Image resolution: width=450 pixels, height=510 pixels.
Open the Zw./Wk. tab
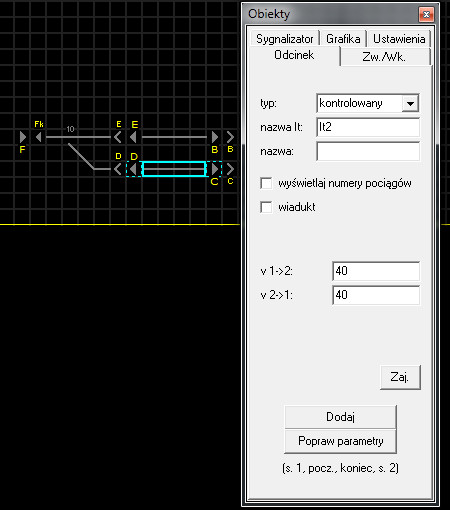point(385,57)
